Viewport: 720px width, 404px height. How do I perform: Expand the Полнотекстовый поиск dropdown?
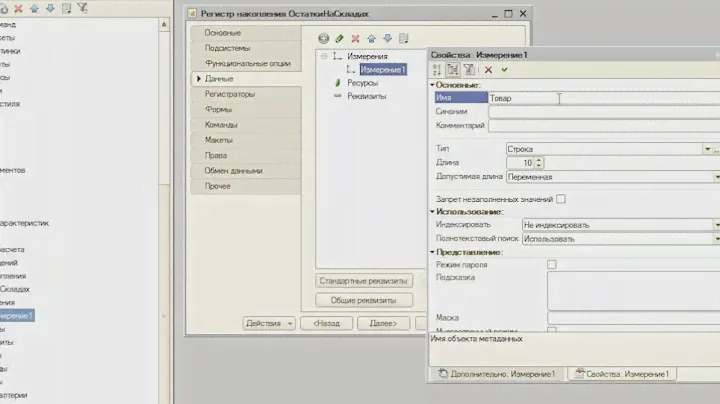[715, 239]
